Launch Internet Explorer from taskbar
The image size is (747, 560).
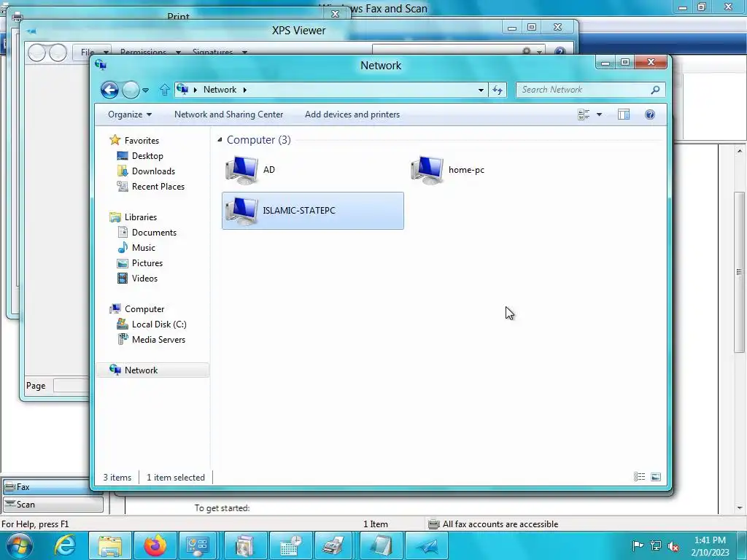[65, 545]
